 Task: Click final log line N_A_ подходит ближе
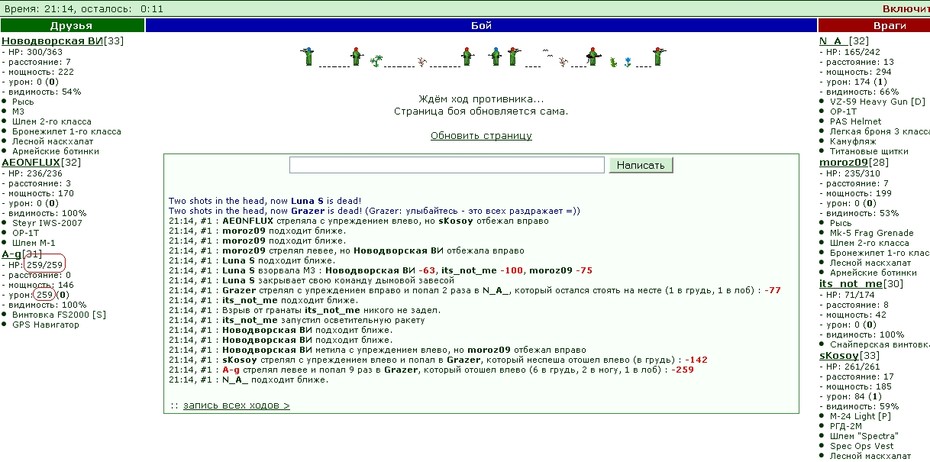249,380
